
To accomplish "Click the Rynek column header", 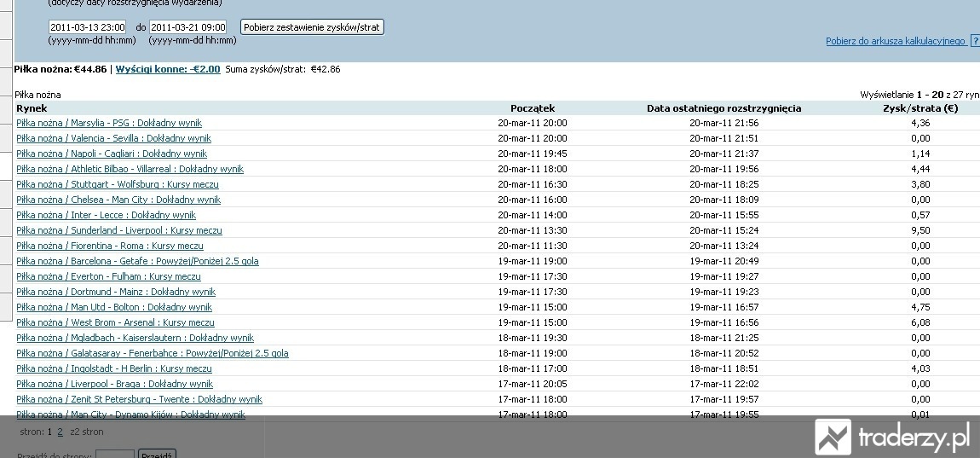I will click(32, 108).
